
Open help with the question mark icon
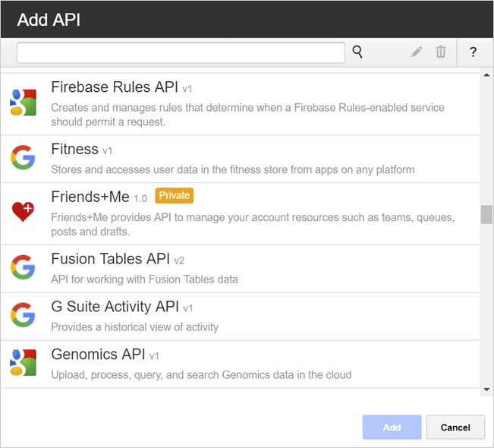coord(473,52)
